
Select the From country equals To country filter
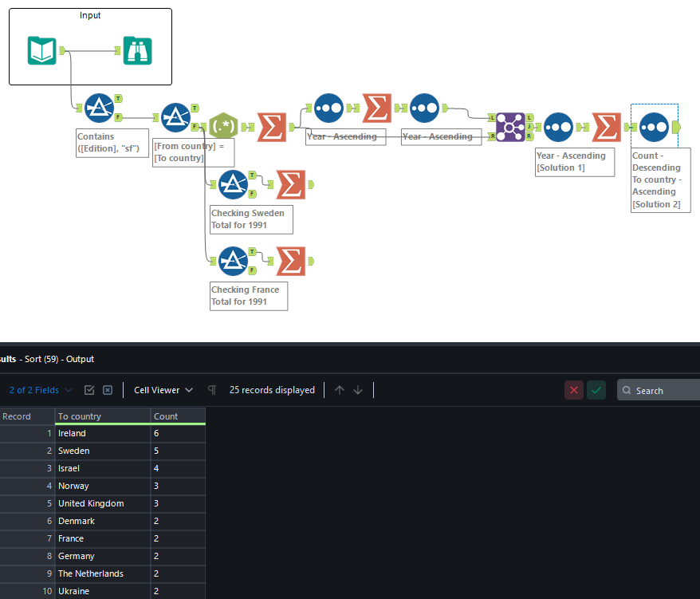tap(175, 117)
